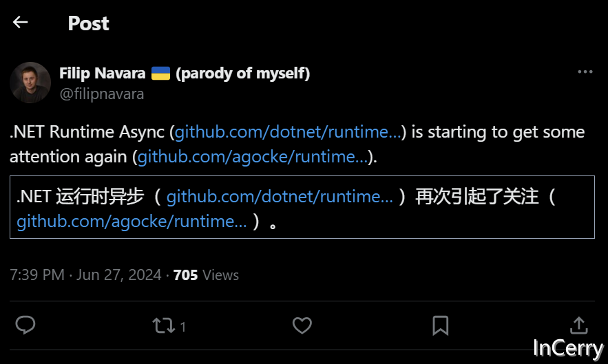The width and height of the screenshot is (608, 364).
Task: Share the post with the upload icon
Action: click(579, 325)
